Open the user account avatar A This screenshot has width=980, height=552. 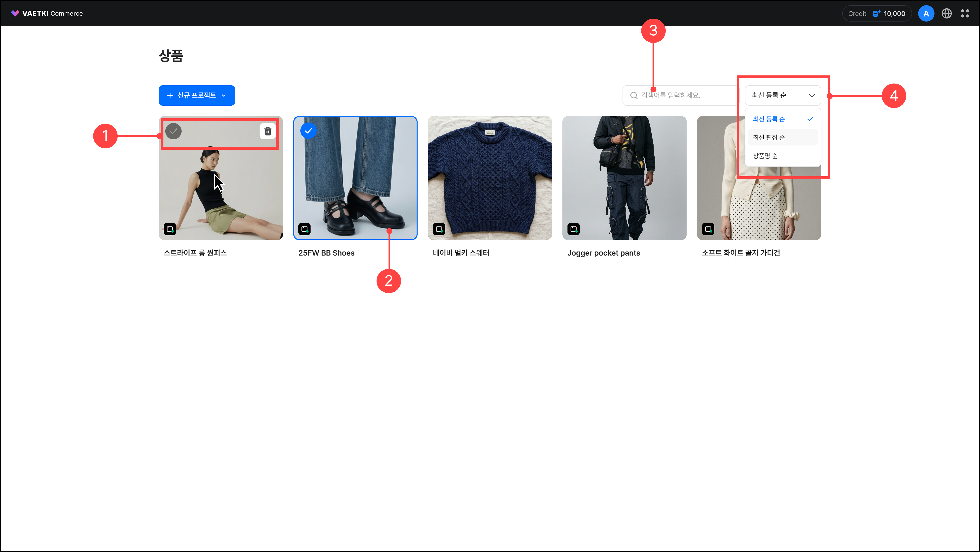(926, 13)
